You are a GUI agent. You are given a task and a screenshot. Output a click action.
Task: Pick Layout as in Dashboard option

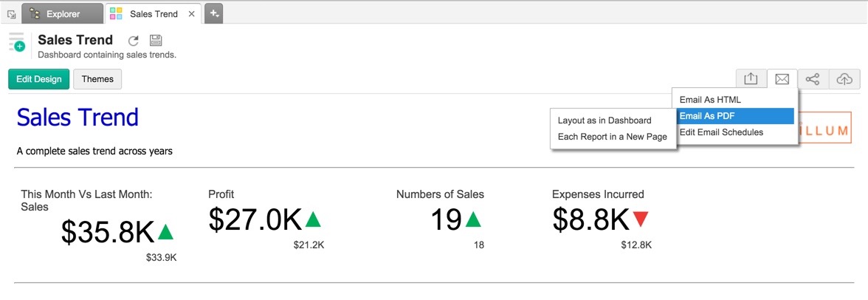click(x=604, y=120)
